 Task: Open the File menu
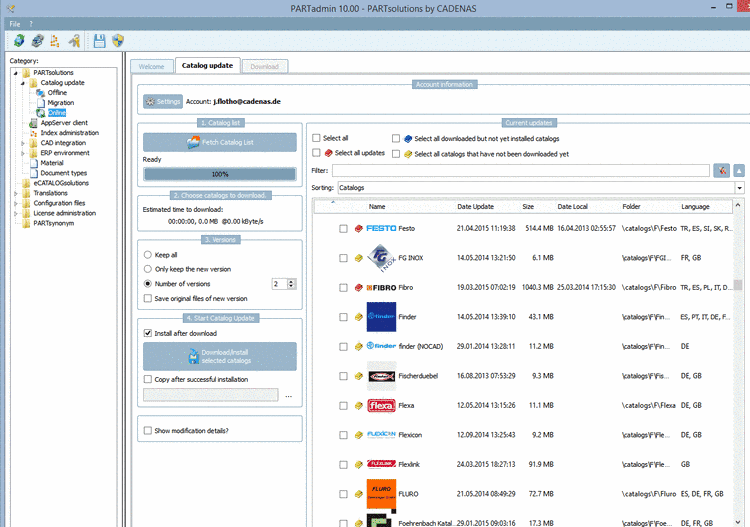click(15, 24)
